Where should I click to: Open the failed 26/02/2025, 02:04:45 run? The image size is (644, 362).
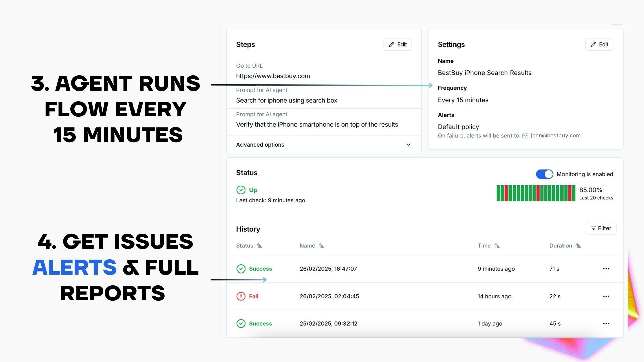[329, 296]
